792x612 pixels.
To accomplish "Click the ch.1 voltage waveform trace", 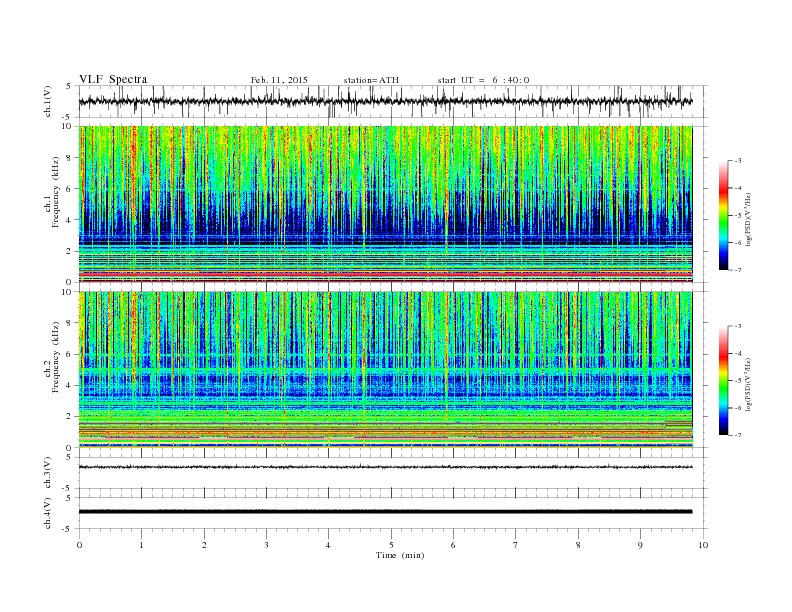I will pyautogui.click(x=385, y=101).
